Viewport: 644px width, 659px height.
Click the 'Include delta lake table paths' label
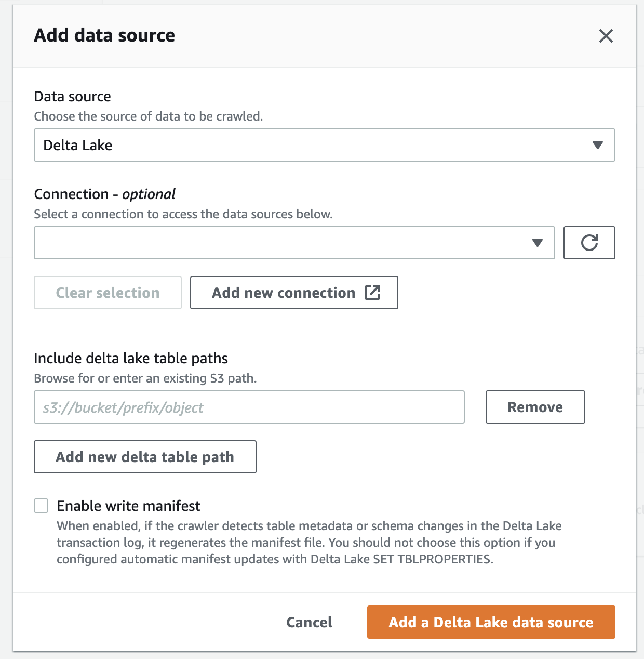coord(131,359)
